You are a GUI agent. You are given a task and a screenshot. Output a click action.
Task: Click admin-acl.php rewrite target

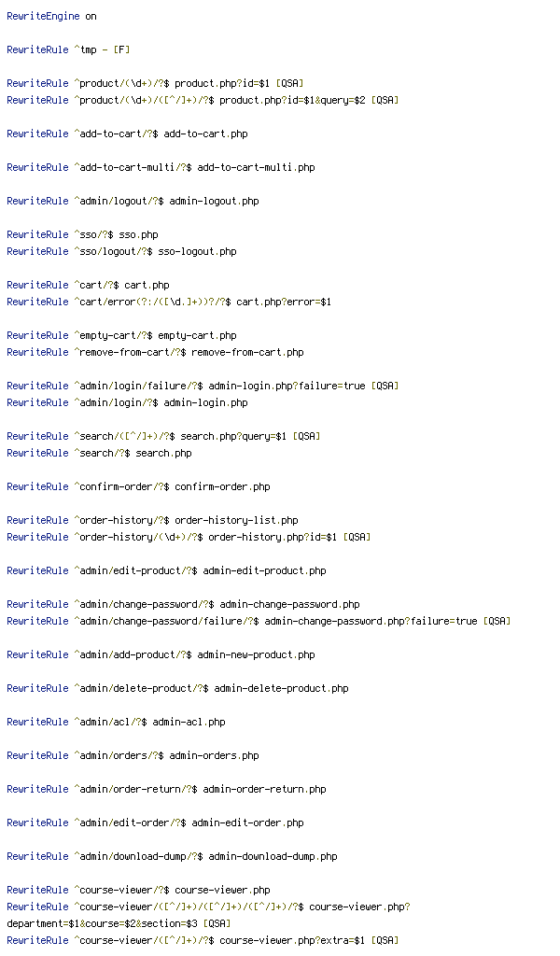pos(189,723)
